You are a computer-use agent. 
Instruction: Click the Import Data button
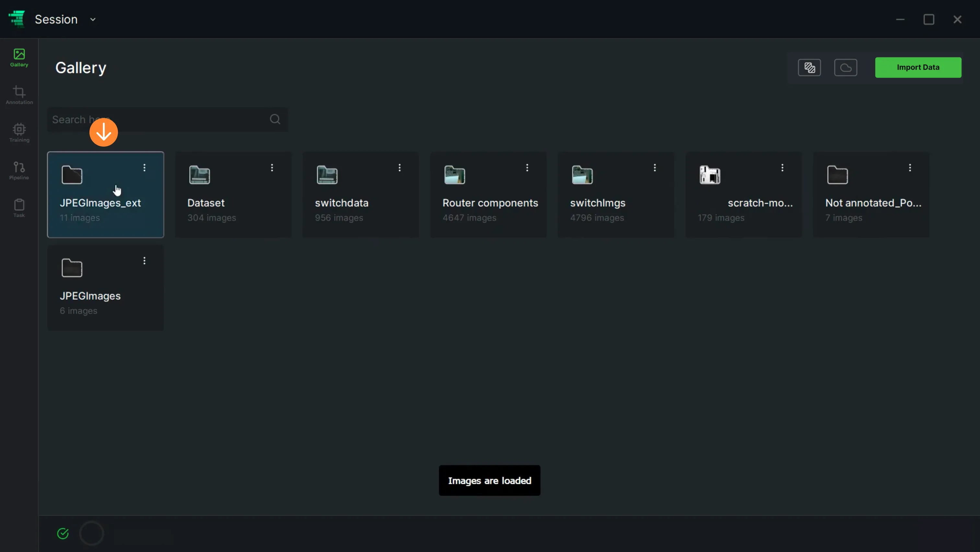918,67
